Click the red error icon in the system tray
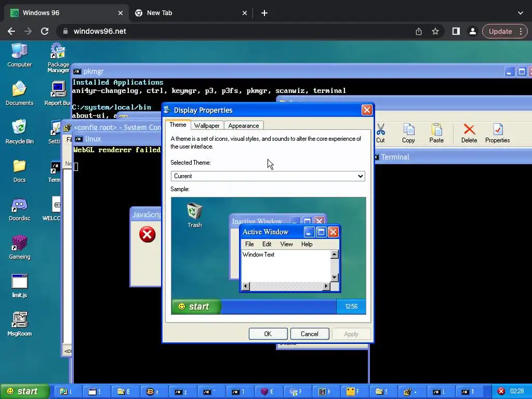 click(501, 391)
